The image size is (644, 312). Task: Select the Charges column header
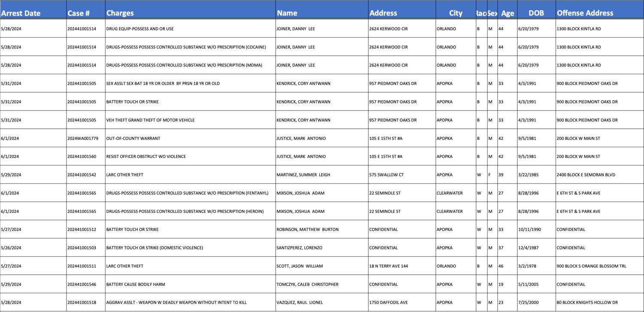click(191, 9)
